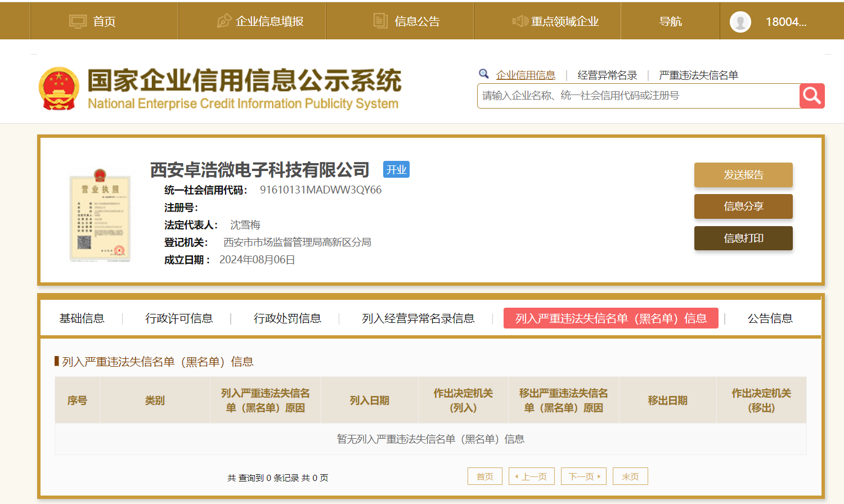Open the 首页 menu item
This screenshot has width=844, height=504.
coord(104,21)
